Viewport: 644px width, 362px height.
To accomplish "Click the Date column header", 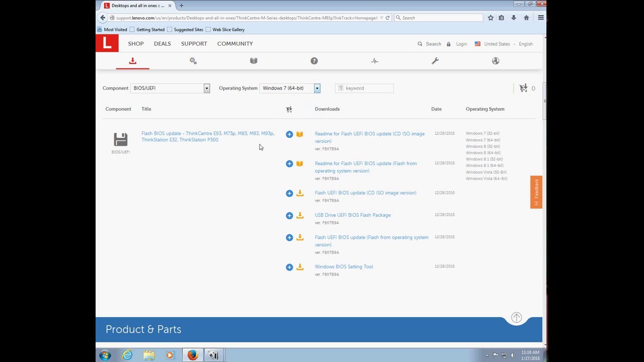I will point(436,109).
